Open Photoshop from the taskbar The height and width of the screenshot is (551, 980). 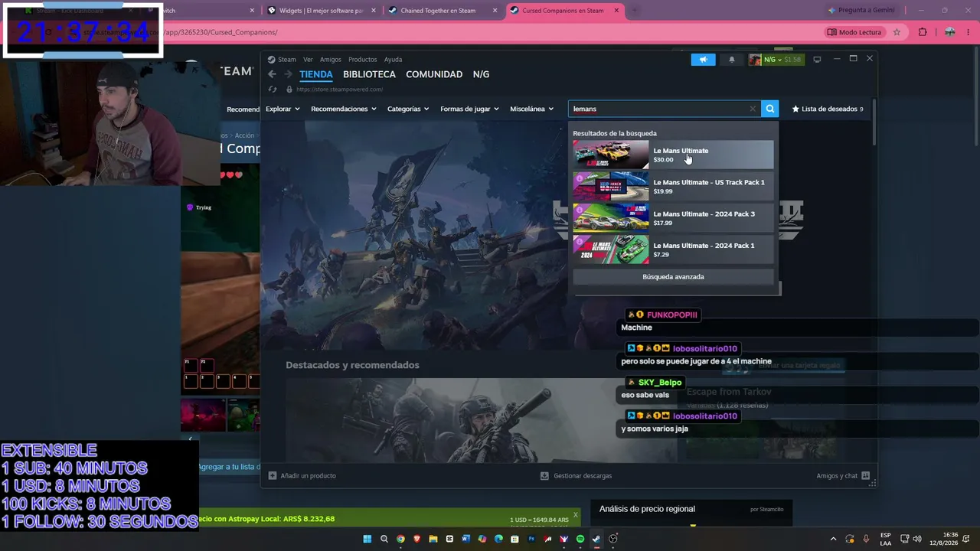[531, 539]
